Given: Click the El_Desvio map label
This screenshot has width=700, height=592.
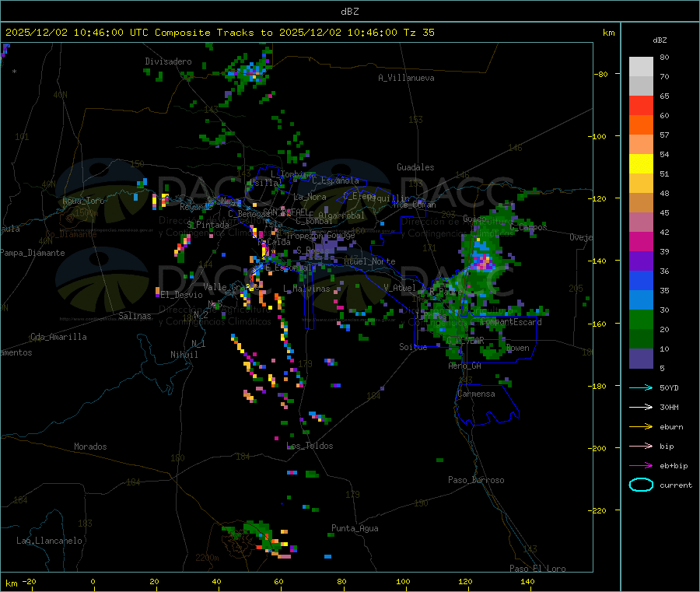Looking at the screenshot, I should [x=182, y=295].
